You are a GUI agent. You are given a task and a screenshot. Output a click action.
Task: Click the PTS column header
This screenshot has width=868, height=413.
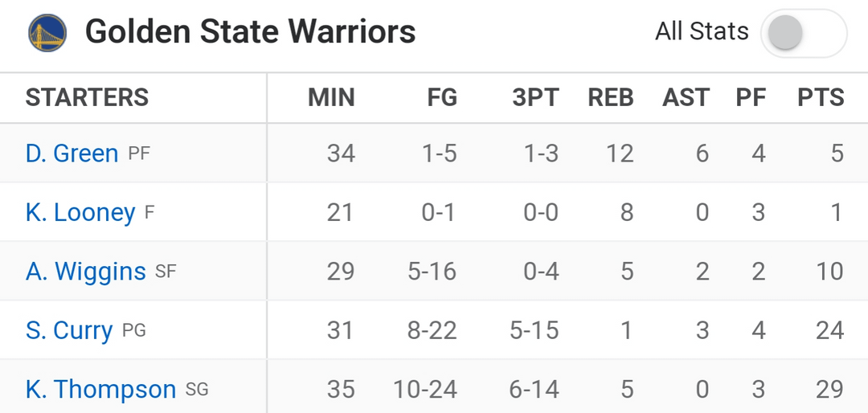(821, 98)
